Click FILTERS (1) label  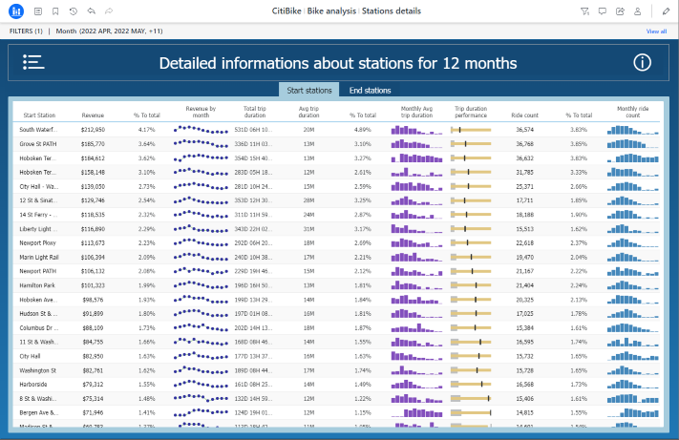pos(26,31)
